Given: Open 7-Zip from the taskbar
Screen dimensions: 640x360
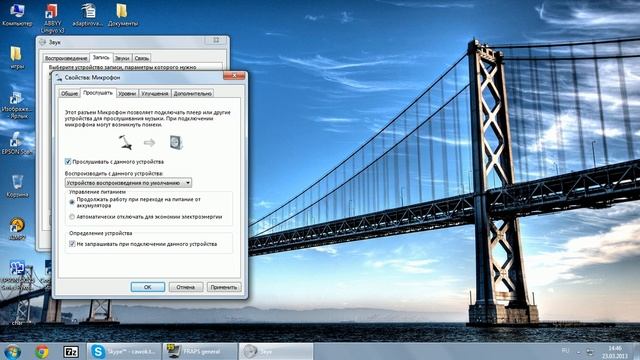Looking at the screenshot, I should (71, 351).
